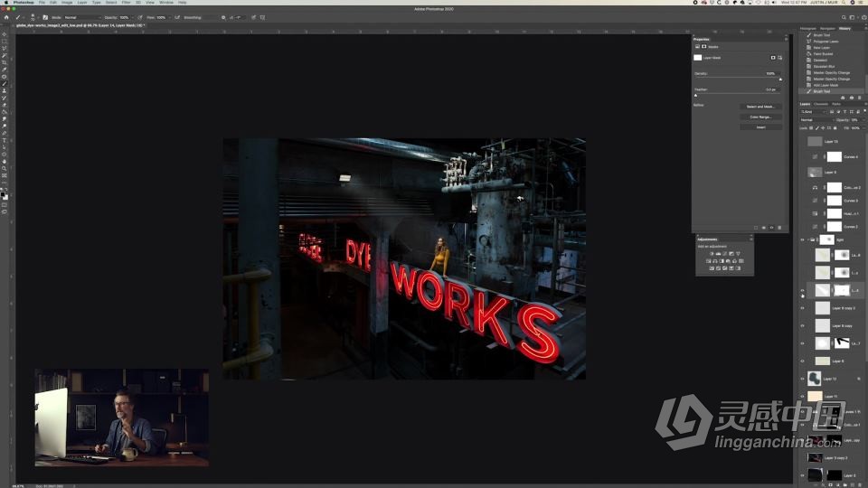Click the Invert button in Properties
The height and width of the screenshot is (488, 868).
pos(760,127)
